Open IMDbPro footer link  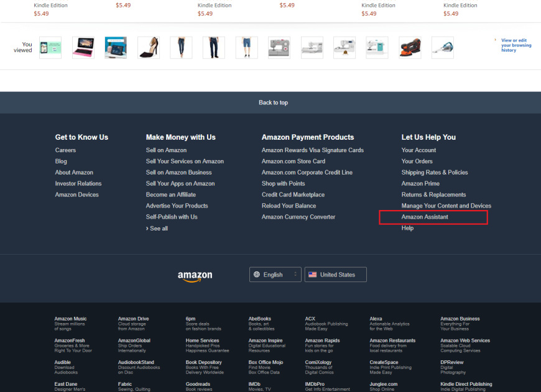(x=328, y=386)
